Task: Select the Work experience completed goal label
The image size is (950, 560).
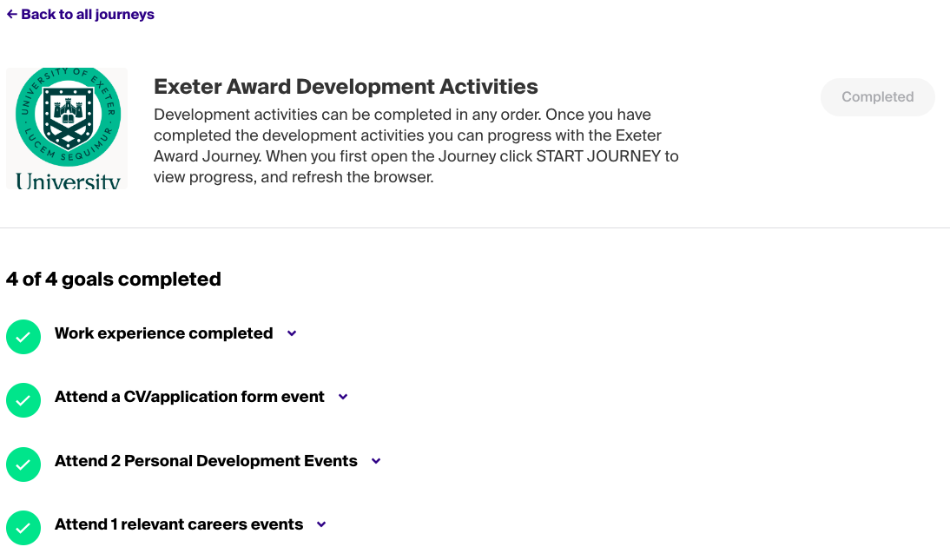Action: point(163,333)
